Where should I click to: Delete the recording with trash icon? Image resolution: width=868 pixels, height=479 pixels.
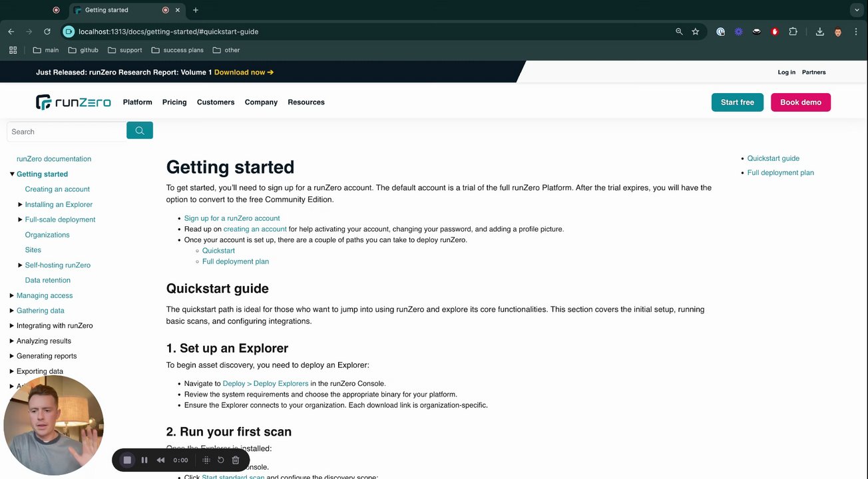pyautogui.click(x=236, y=460)
